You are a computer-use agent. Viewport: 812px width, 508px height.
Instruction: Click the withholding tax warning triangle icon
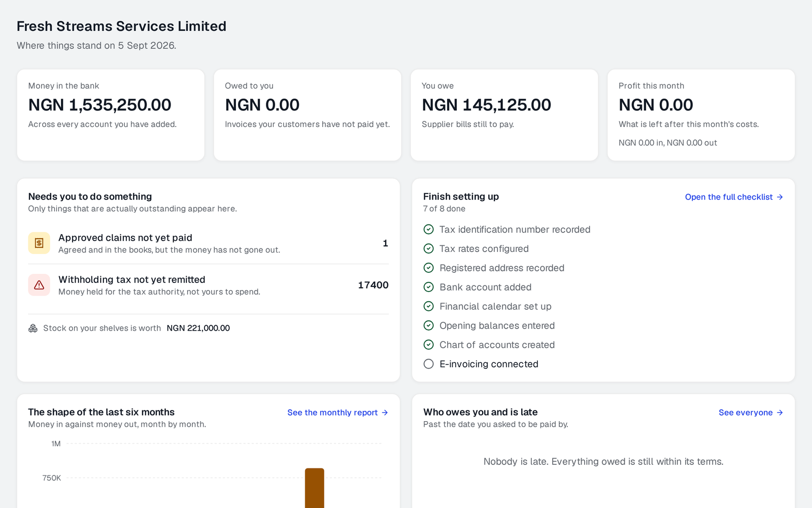tap(39, 285)
